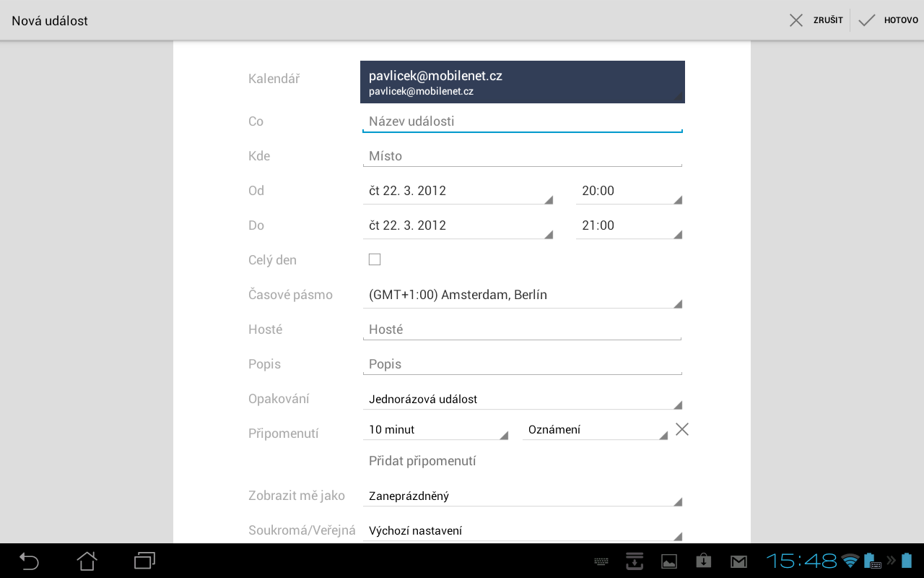Open the gallery image notification icon
The image size is (924, 578).
click(668, 561)
